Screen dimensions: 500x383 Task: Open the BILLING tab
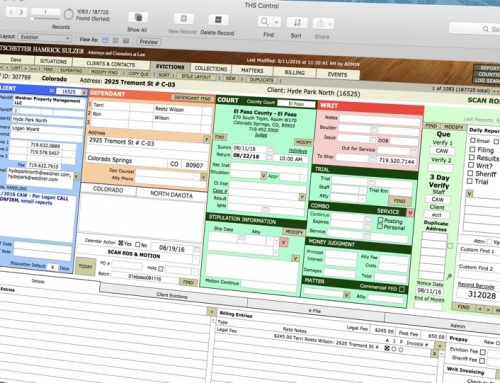294,72
